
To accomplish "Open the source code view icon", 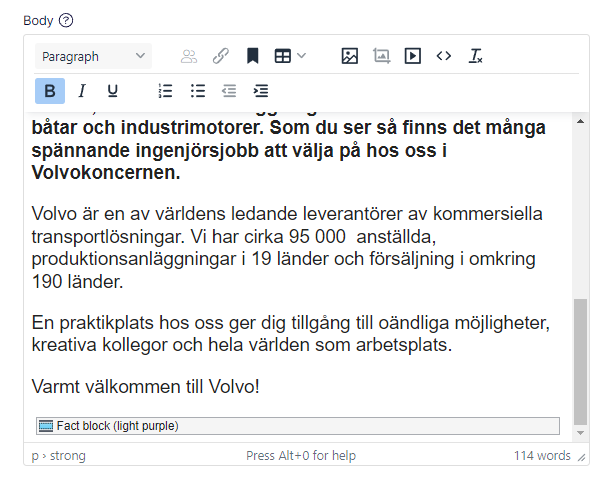I will pos(444,57).
